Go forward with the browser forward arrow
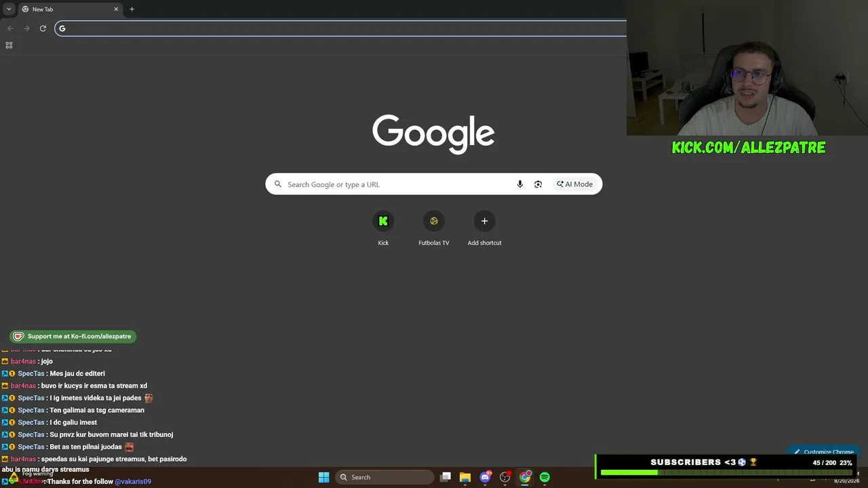 pos(26,28)
